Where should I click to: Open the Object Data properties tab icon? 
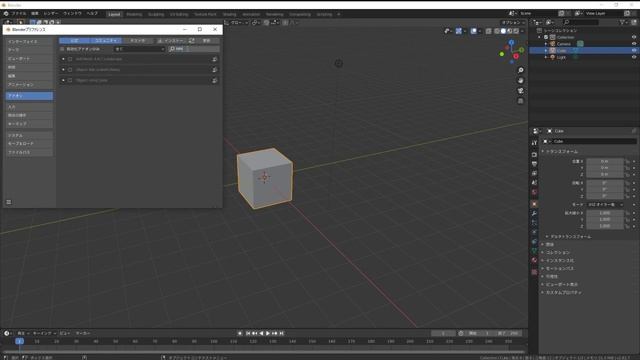534,251
